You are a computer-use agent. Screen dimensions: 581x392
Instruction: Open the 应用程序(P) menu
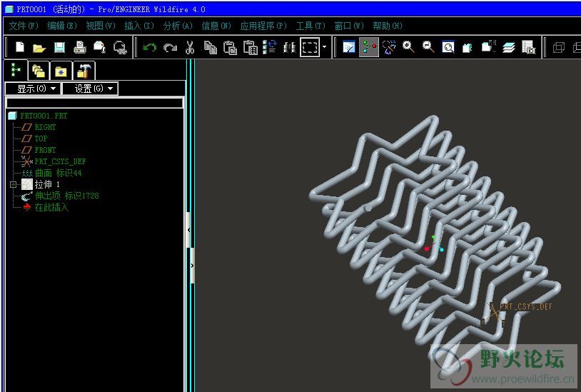pyautogui.click(x=263, y=26)
